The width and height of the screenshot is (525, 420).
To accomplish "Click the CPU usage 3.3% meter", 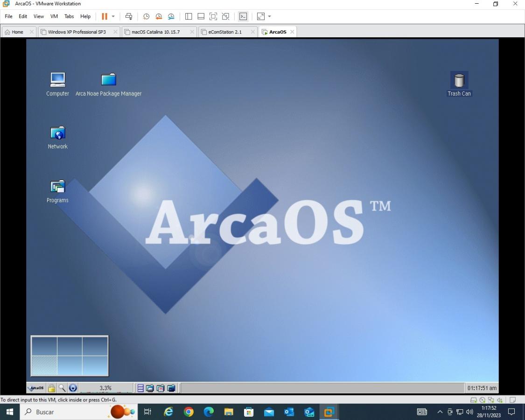I will pos(105,388).
